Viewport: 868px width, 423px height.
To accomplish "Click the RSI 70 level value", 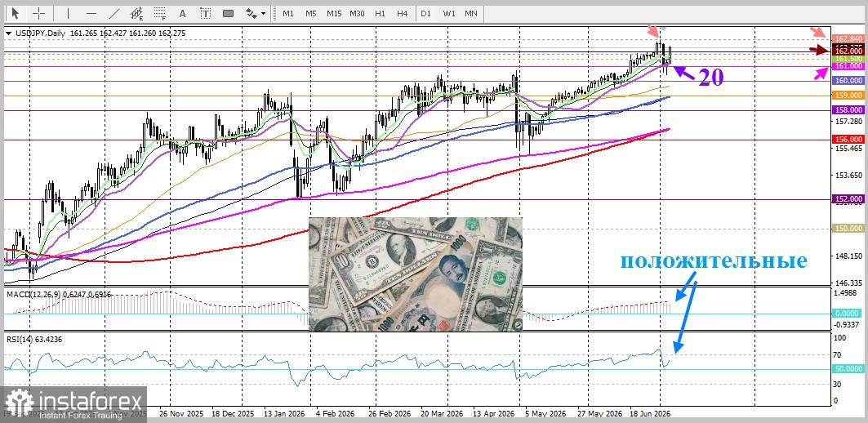I will (x=839, y=355).
